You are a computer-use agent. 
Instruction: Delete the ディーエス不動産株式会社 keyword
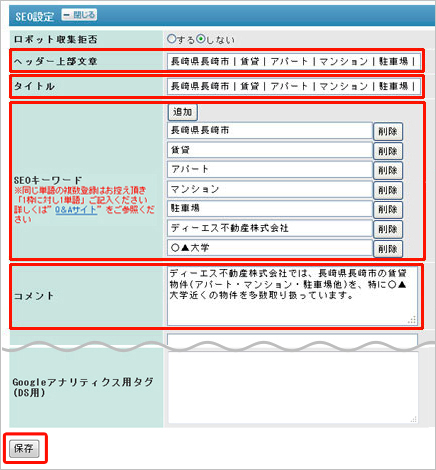388,229
